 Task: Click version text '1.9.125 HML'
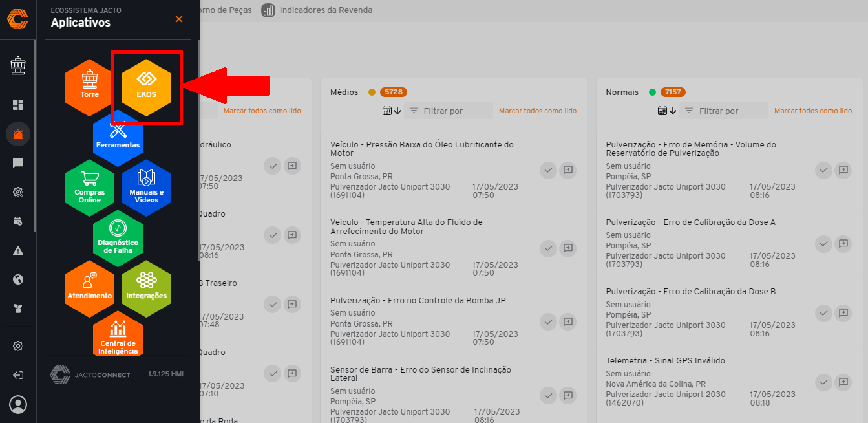point(167,374)
